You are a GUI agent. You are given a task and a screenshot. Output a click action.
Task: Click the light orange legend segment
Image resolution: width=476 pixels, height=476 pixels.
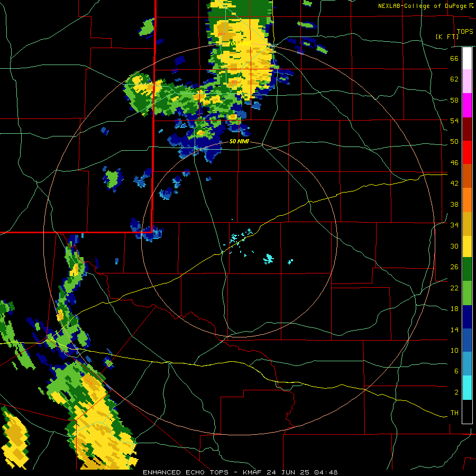467,200
